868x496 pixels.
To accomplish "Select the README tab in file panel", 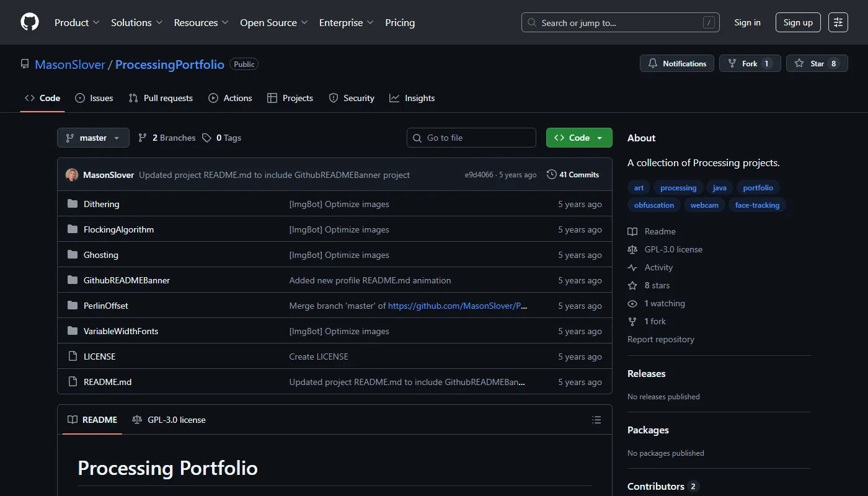I will 92,420.
